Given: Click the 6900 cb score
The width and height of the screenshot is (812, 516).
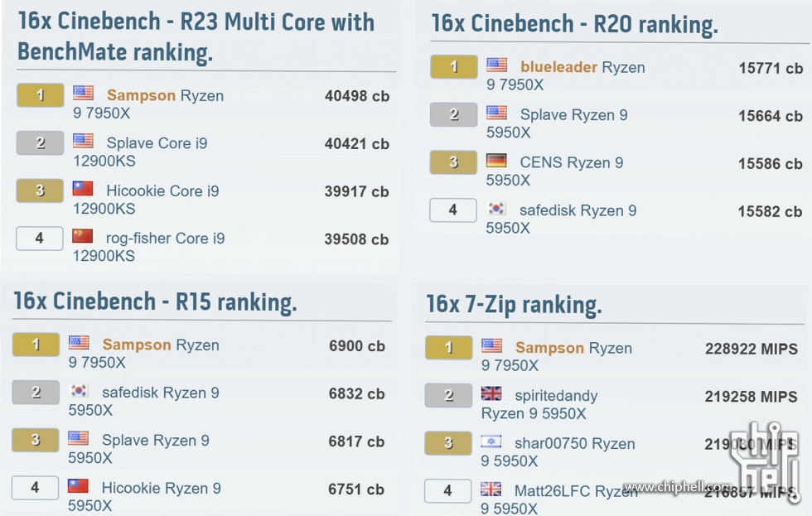Looking at the screenshot, I should (x=357, y=345).
